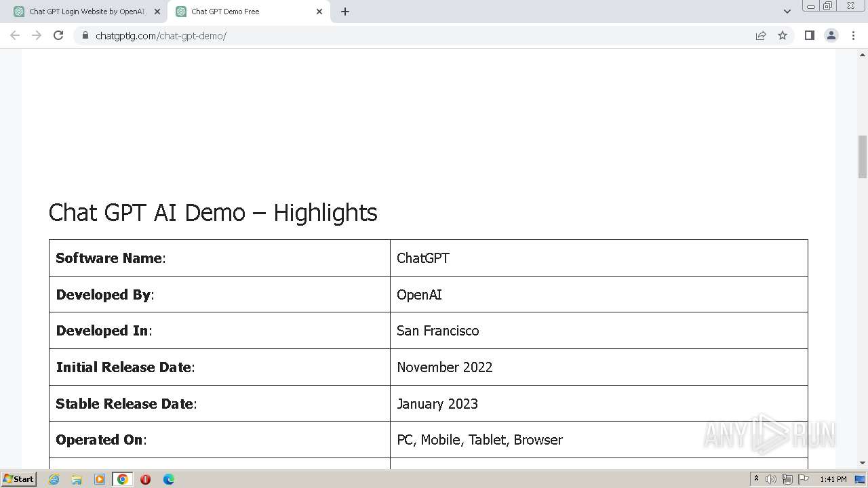Select the San Francisco value cell
The height and width of the screenshot is (488, 868).
click(x=599, y=331)
